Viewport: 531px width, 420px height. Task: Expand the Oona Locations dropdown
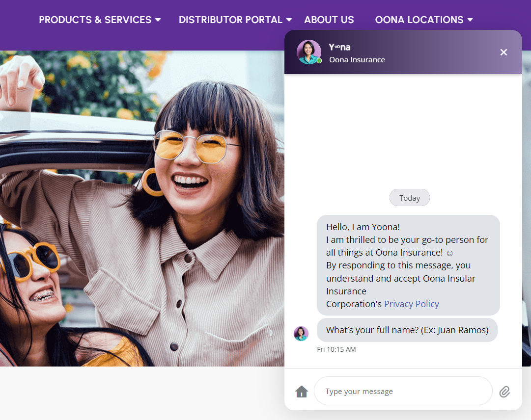[423, 20]
